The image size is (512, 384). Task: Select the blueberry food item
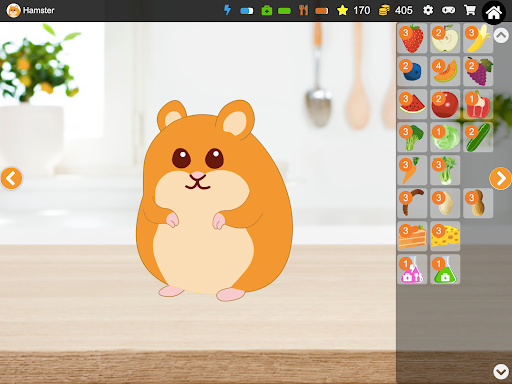pos(412,71)
